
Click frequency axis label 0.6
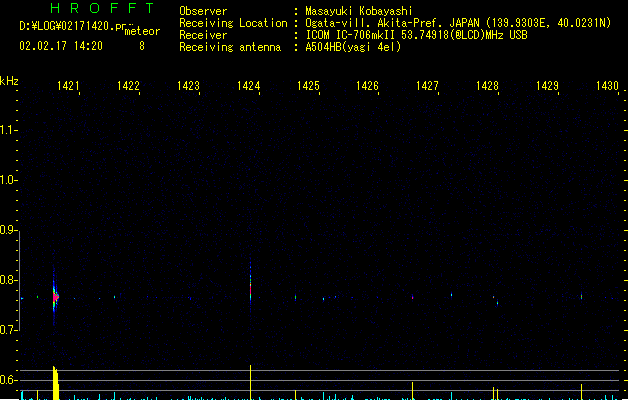[x=8, y=380]
